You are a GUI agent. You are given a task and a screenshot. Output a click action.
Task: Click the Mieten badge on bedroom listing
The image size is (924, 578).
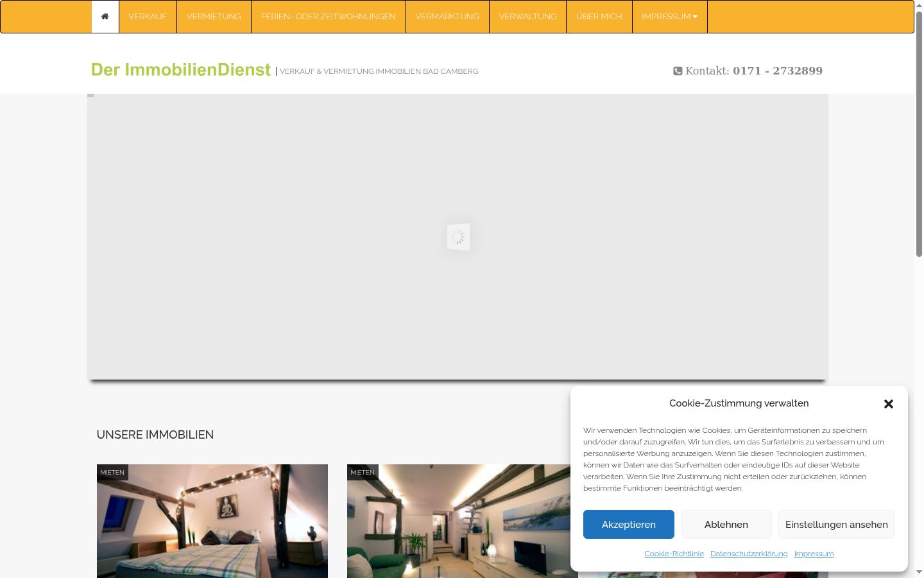pos(112,472)
